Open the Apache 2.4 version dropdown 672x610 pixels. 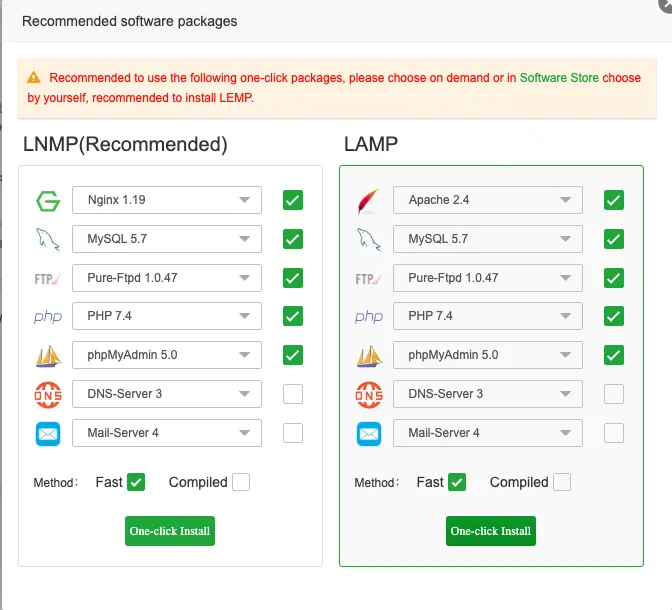(488, 200)
